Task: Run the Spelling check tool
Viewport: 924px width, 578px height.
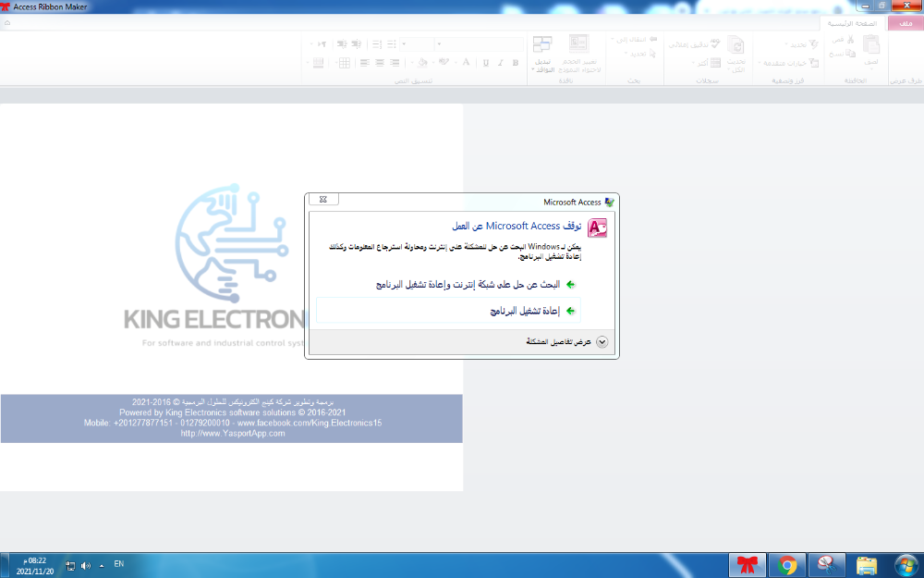Action: tap(694, 43)
